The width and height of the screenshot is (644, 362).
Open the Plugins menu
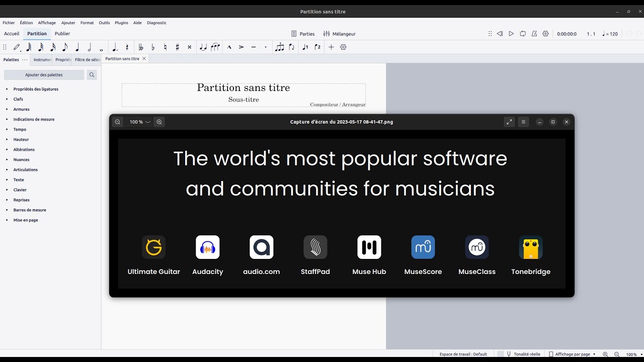coord(121,23)
